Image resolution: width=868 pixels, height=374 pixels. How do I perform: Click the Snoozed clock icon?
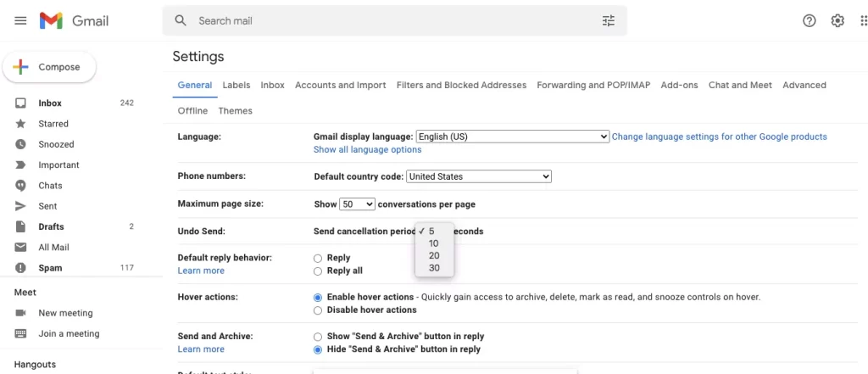point(20,144)
